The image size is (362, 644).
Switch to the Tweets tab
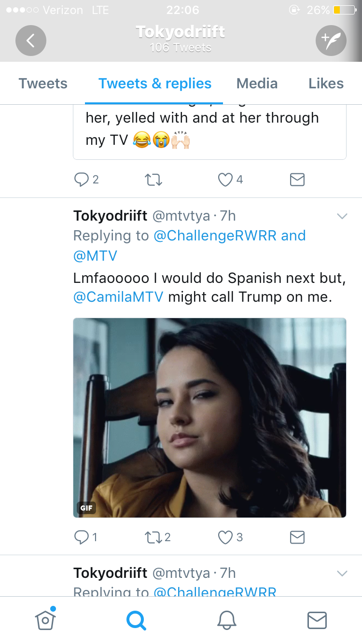(43, 84)
